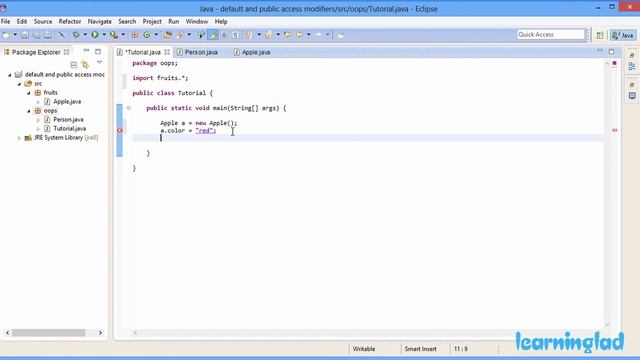Select Person.java in Package Explorer
Image resolution: width=640 pixels, height=360 pixels.
coord(68,120)
